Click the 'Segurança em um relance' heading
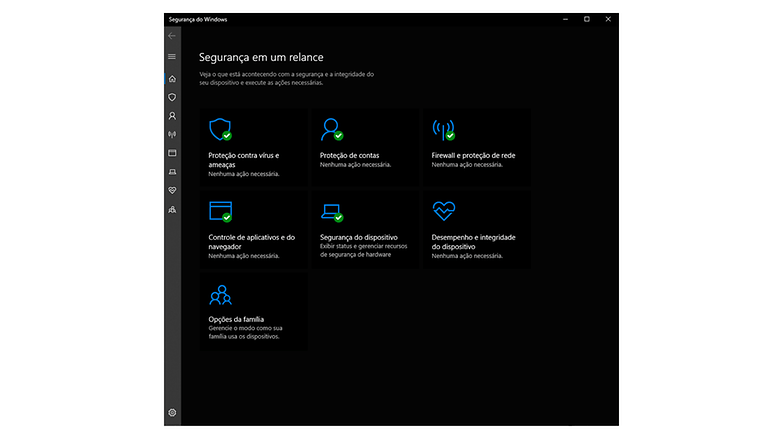Screen dimensions: 782x440 click(x=261, y=57)
